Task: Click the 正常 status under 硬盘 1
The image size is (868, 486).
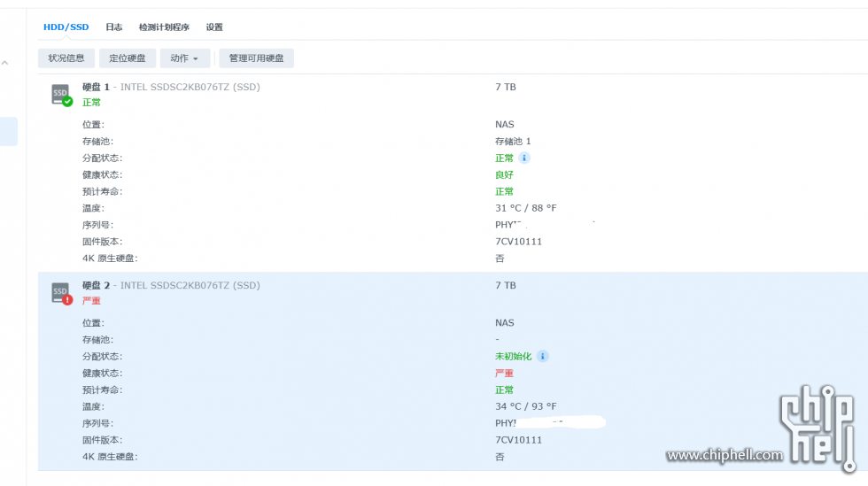Action: (x=91, y=103)
